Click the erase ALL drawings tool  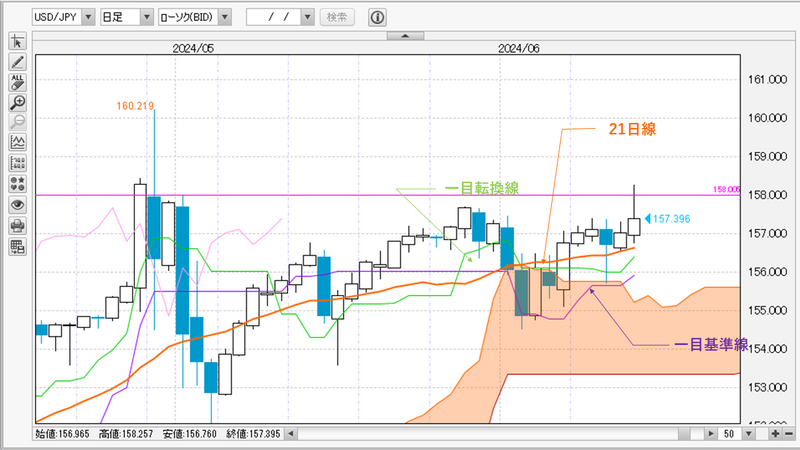pos(17,82)
